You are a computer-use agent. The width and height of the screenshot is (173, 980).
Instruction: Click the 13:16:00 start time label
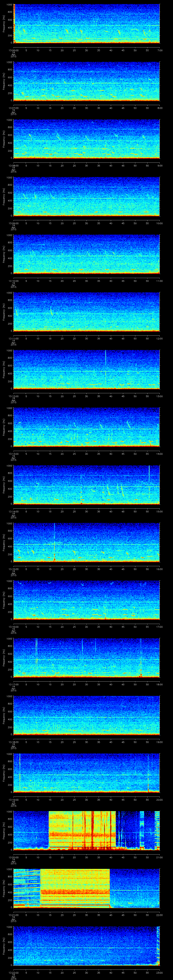click(x=13, y=627)
